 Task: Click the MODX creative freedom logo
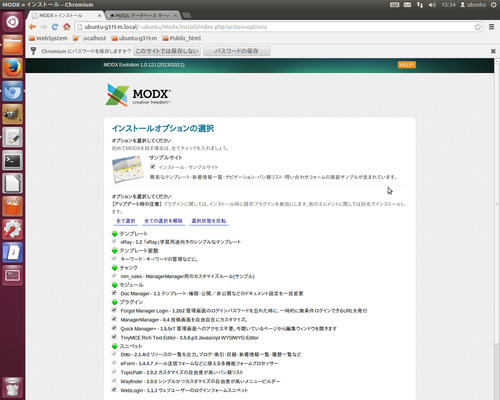click(x=138, y=95)
